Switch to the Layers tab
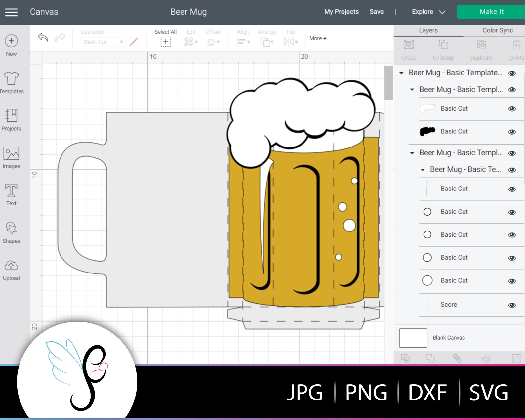The width and height of the screenshot is (525, 420). 428,30
